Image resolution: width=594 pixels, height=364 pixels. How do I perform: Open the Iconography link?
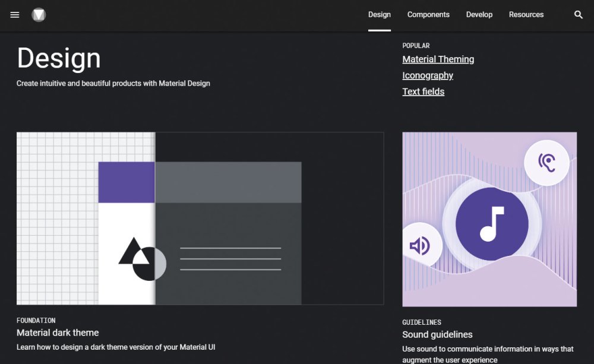(x=428, y=75)
